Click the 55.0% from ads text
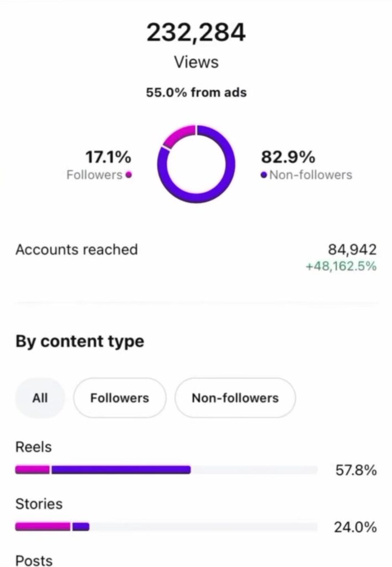The width and height of the screenshot is (392, 567). pyautogui.click(x=196, y=92)
